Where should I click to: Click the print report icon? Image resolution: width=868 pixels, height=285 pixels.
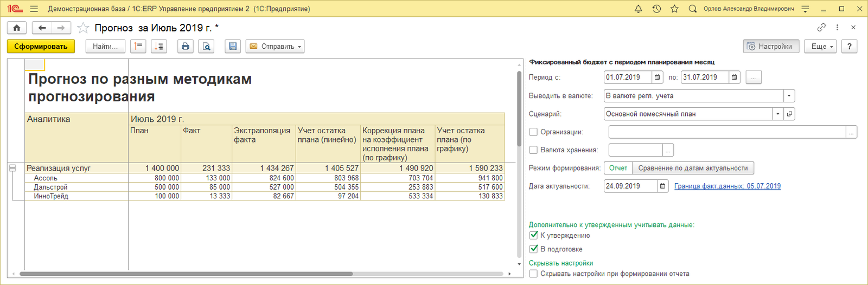click(186, 47)
